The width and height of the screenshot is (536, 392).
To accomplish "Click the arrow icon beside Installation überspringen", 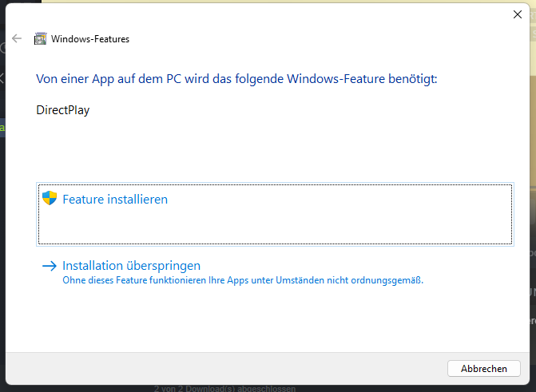I will pyautogui.click(x=50, y=266).
